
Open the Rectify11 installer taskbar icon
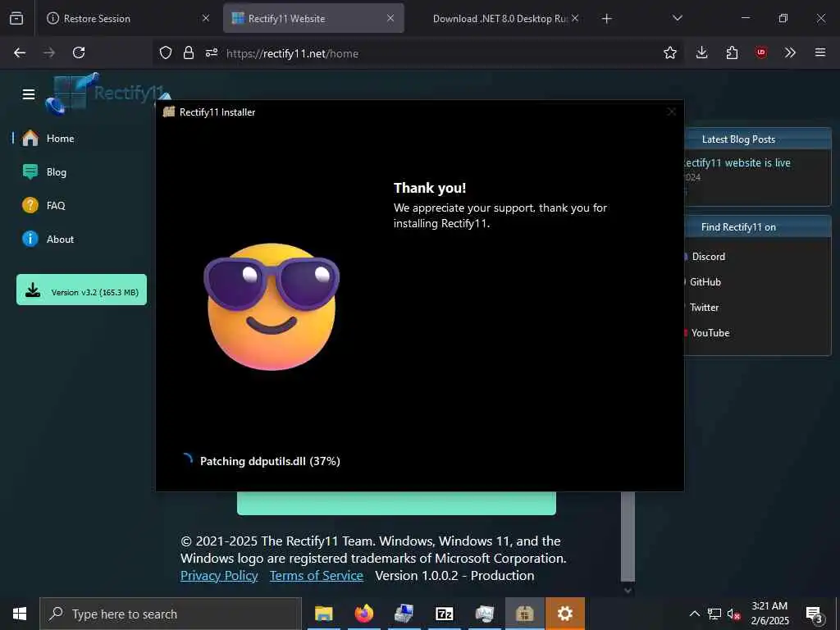point(524,614)
